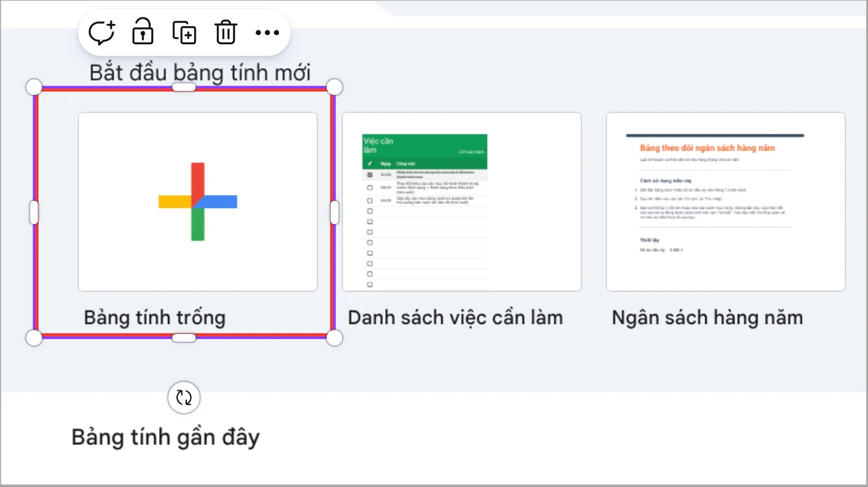Click the colorful Google plus icon
This screenshot has width=868, height=487.
coord(198,202)
